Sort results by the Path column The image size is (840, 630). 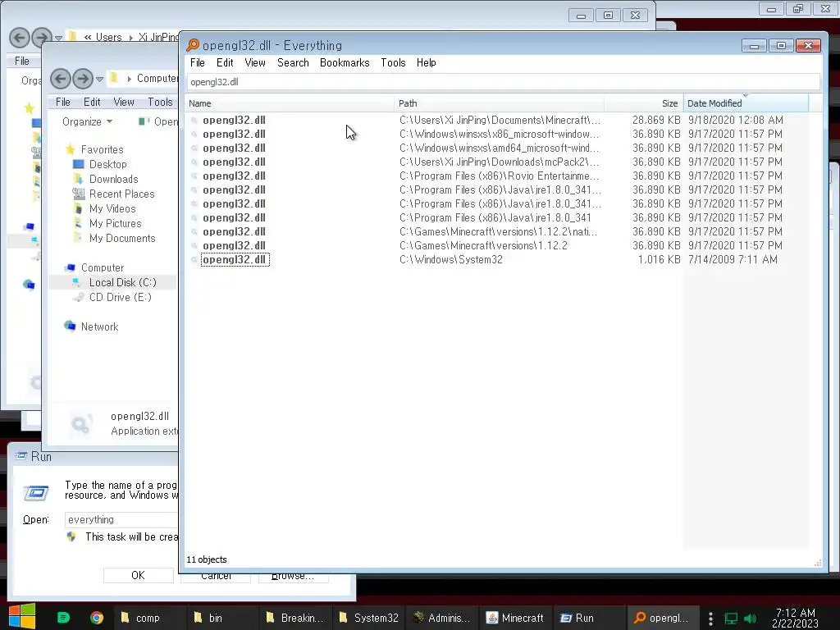point(500,103)
